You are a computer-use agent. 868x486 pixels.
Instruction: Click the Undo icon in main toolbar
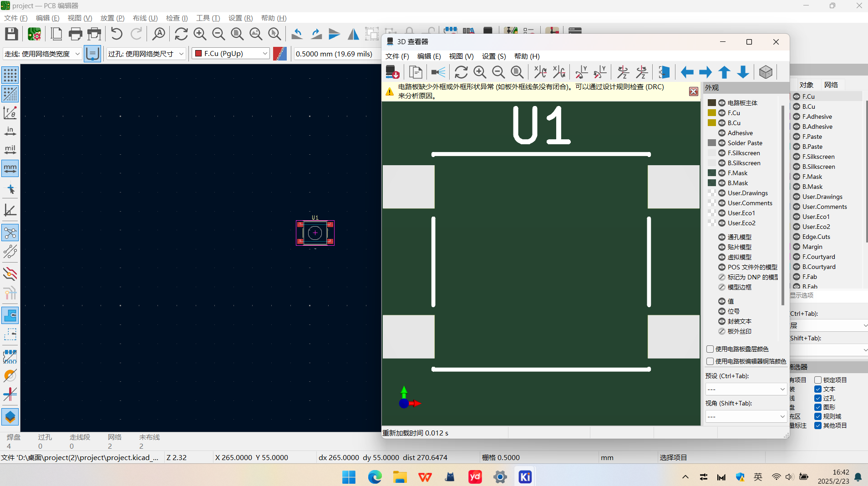coord(117,34)
